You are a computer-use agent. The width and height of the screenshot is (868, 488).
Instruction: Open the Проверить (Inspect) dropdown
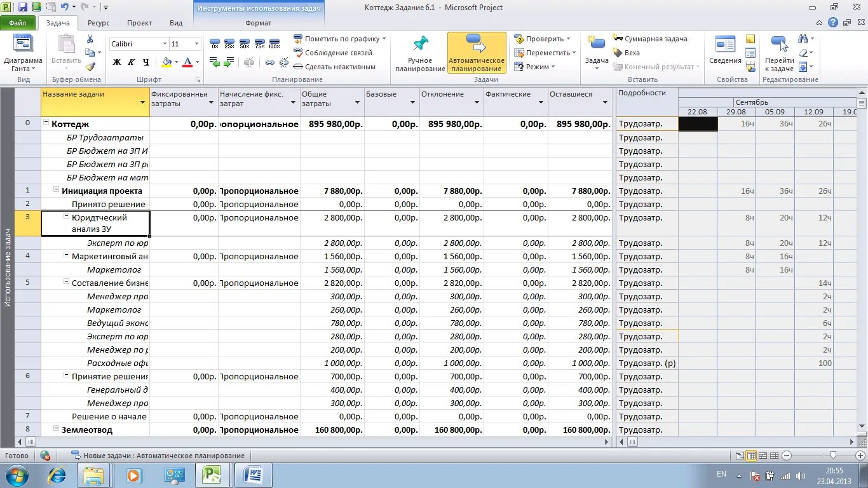pos(568,39)
